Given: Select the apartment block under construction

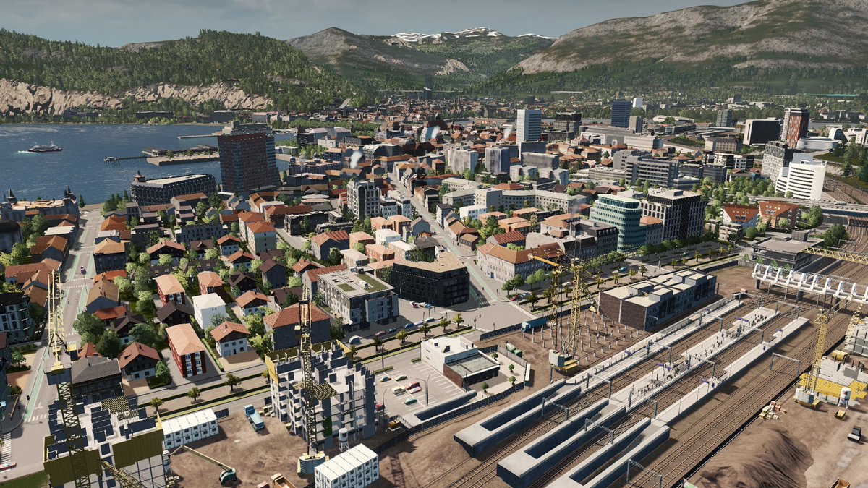Looking at the screenshot, I should tap(323, 394).
